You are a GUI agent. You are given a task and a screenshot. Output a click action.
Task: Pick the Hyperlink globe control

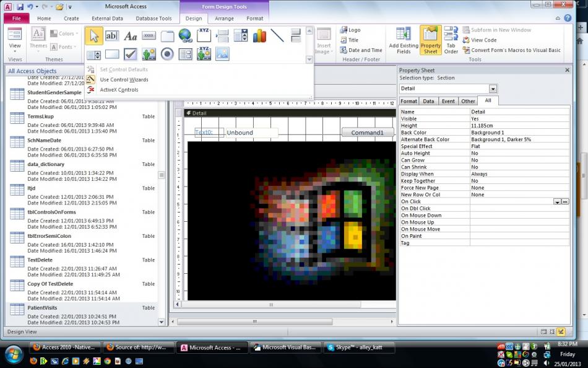click(x=185, y=36)
